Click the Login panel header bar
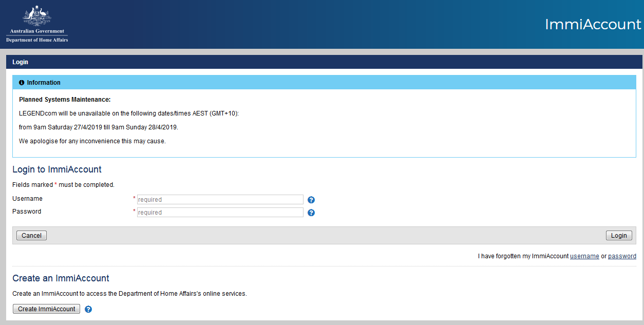Screen dimensions: 644x325 tap(324, 62)
